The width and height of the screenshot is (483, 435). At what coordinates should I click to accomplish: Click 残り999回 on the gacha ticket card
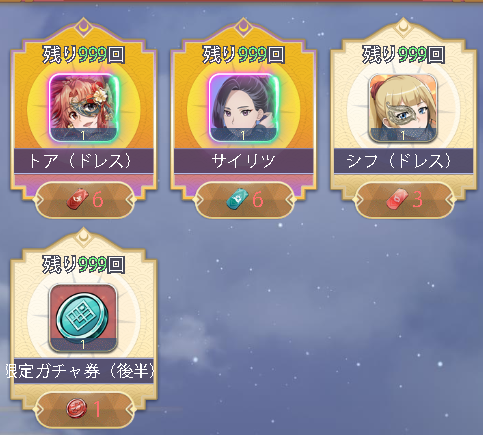(84, 264)
